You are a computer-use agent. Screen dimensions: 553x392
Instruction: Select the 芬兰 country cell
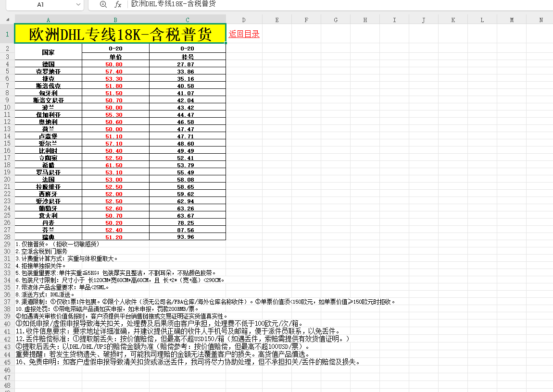(x=48, y=230)
